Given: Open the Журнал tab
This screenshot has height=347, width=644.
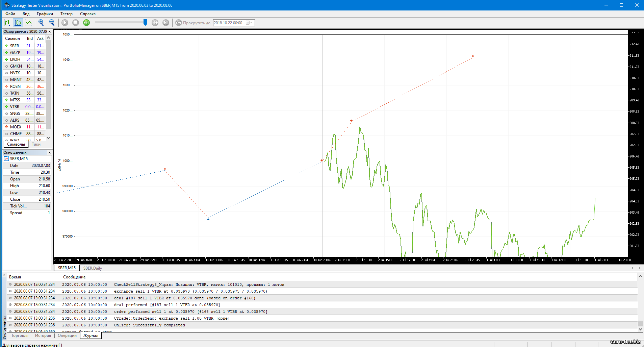Looking at the screenshot, I should [91, 336].
